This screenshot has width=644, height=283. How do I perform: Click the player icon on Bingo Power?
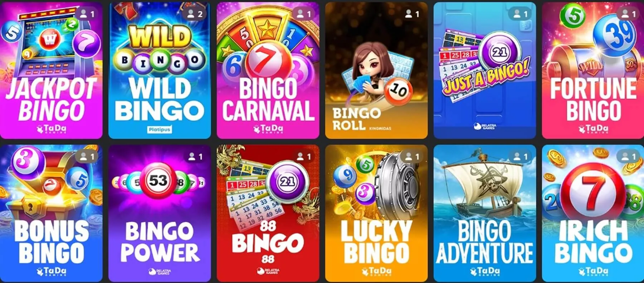[192, 157]
